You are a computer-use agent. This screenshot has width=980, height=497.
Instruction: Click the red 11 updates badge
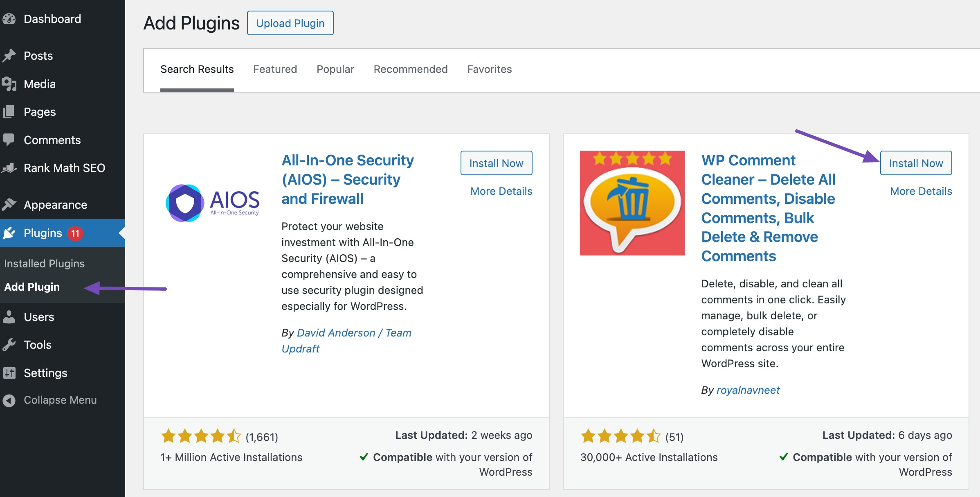click(75, 233)
